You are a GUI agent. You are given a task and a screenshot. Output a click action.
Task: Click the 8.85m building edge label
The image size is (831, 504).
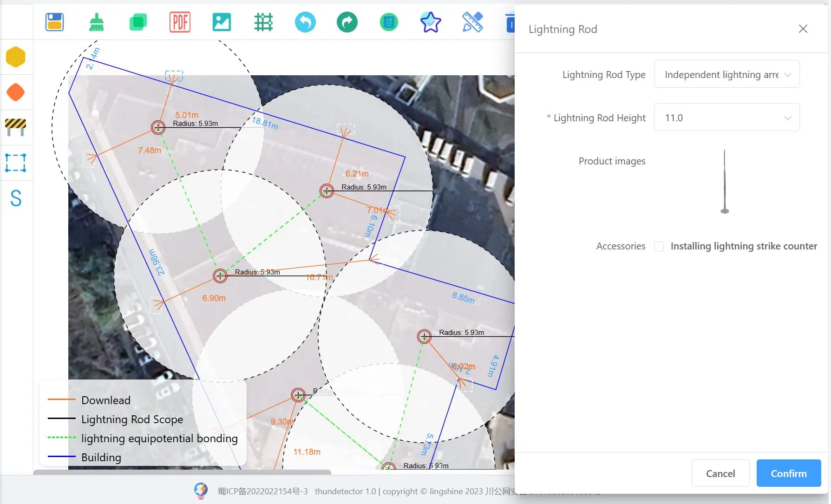click(x=463, y=297)
